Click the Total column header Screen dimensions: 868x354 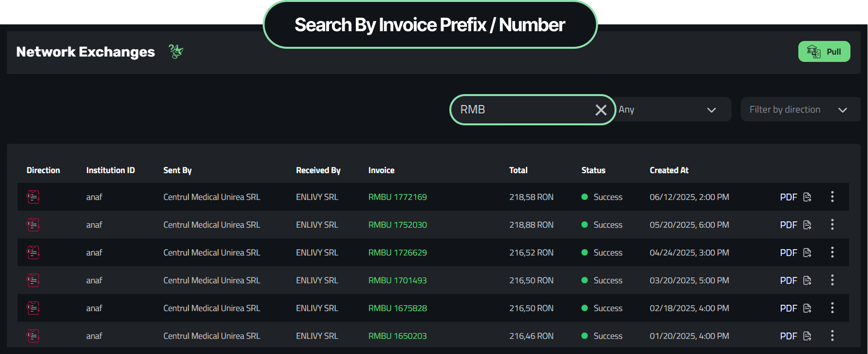[518, 170]
